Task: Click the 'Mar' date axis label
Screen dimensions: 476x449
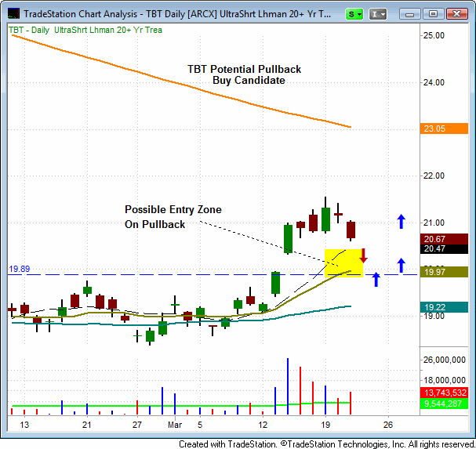Action: coord(175,425)
